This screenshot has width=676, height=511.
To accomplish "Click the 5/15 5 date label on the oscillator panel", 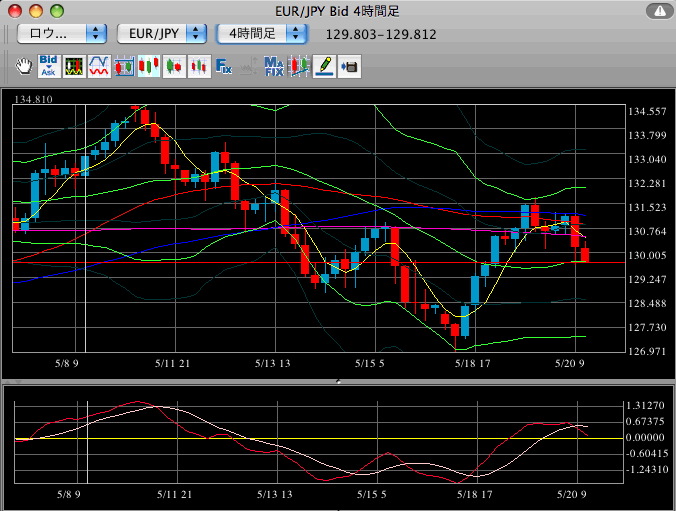I will pos(372,494).
